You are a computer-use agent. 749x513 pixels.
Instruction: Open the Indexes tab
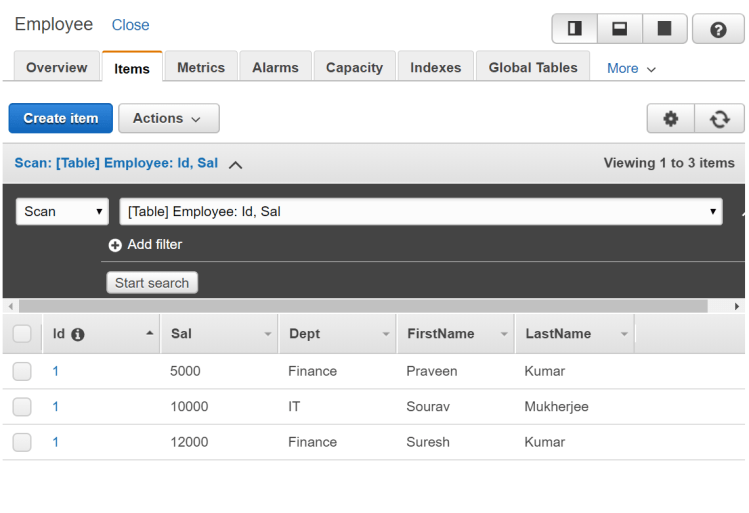coord(435,68)
